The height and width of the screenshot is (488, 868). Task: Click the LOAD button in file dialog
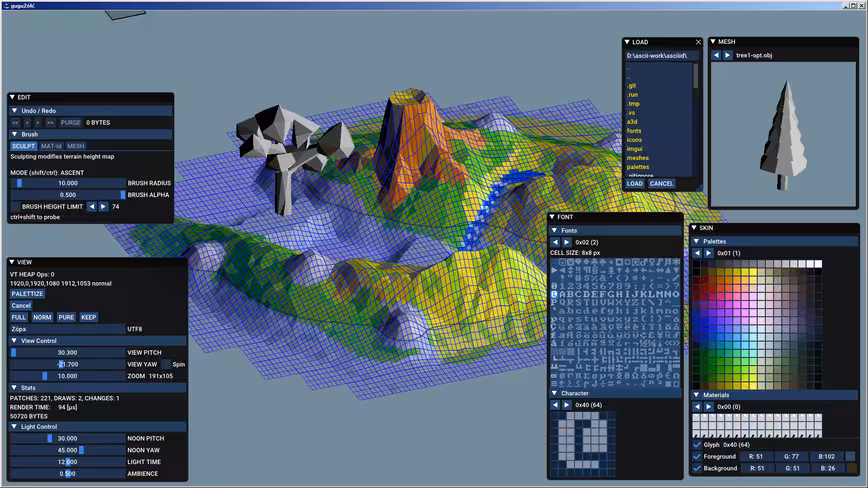coord(635,184)
